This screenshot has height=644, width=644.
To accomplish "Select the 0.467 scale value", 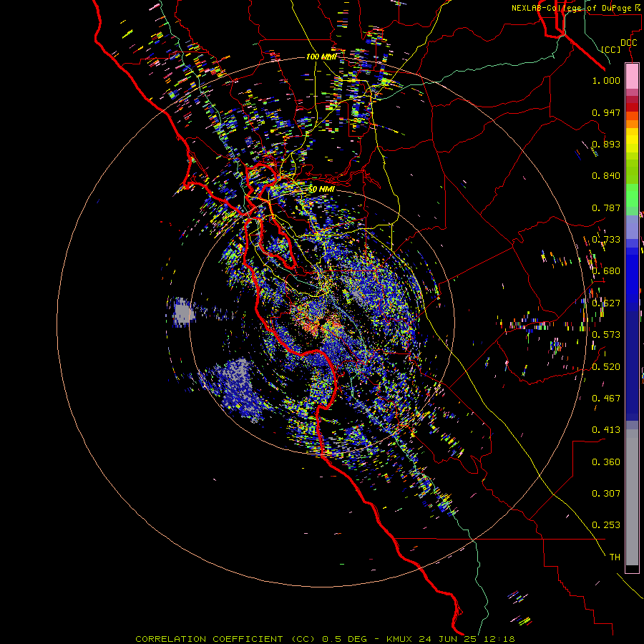I will pos(606,398).
